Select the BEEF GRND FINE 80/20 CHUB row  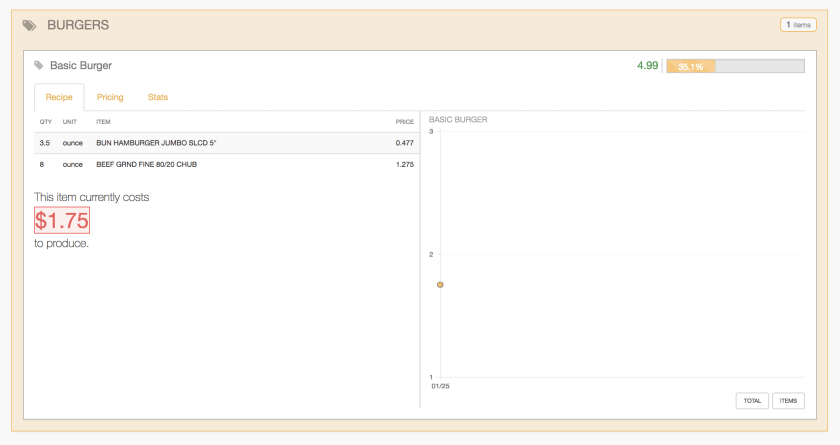tap(227, 164)
